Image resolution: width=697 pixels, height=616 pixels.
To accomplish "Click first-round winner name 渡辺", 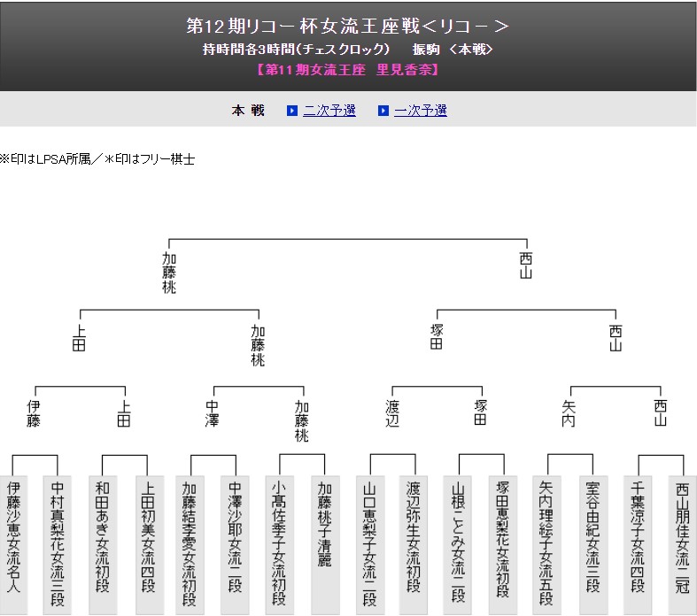I will point(392,413).
